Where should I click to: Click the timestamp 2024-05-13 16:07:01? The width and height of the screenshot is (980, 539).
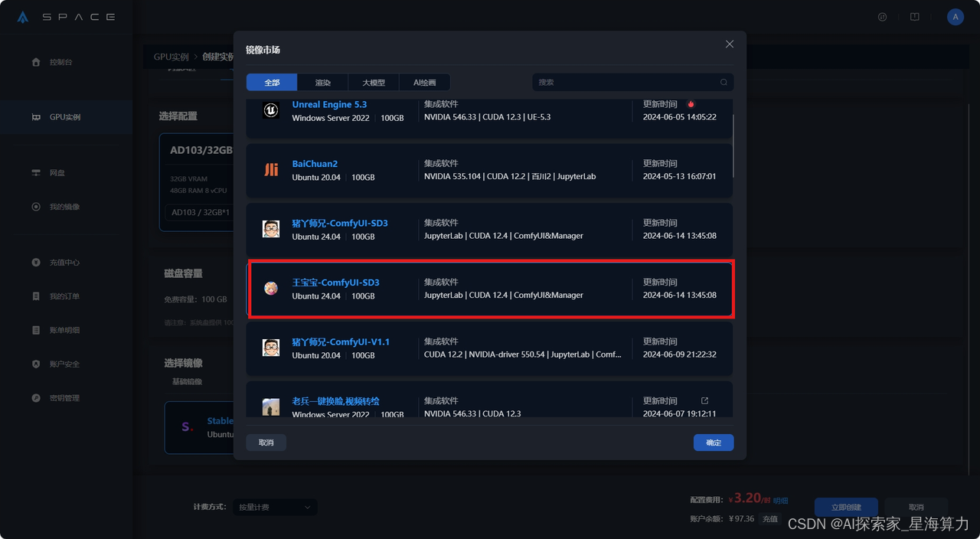click(680, 176)
